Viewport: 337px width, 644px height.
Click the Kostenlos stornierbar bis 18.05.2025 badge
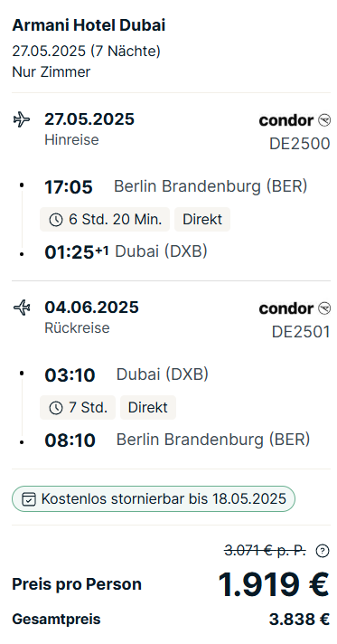pyautogui.click(x=153, y=499)
